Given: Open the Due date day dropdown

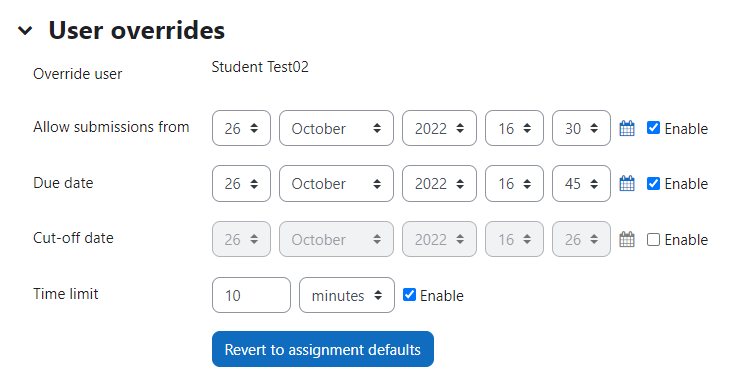Looking at the screenshot, I should (x=241, y=183).
